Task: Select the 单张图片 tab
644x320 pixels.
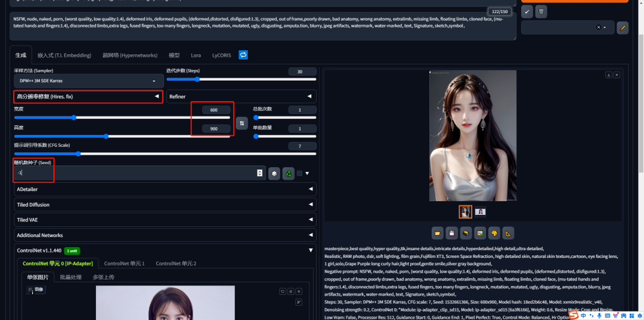Action: (38, 277)
